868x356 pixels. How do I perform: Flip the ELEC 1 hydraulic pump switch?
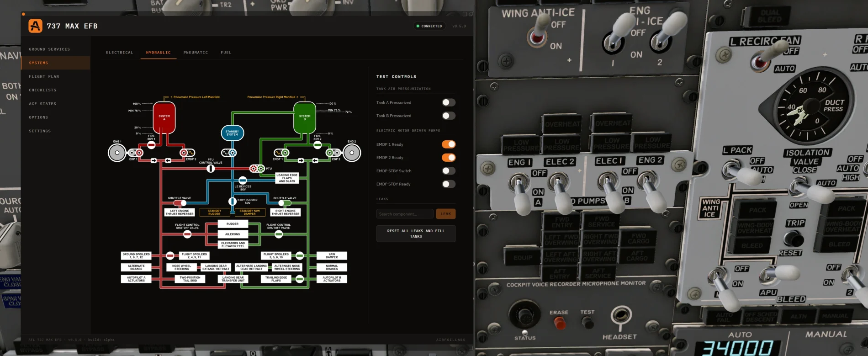click(x=610, y=192)
